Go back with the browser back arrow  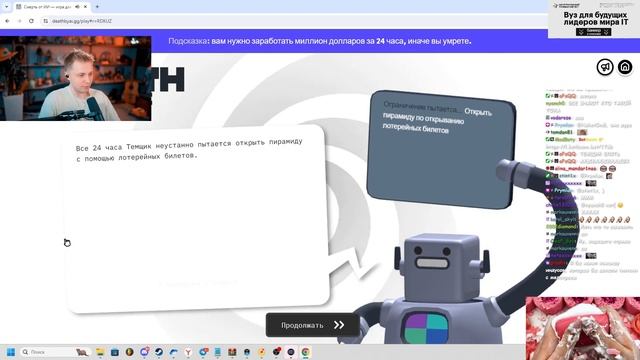(7, 21)
